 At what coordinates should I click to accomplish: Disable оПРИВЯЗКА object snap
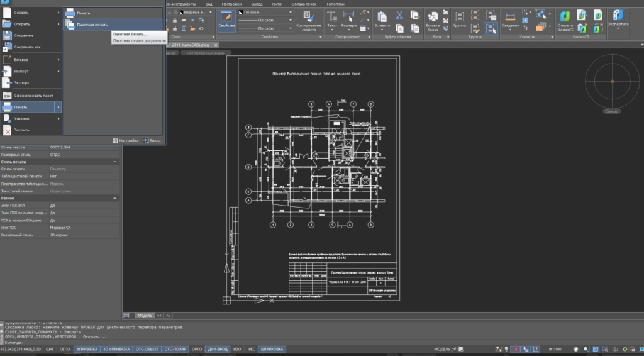(86, 348)
